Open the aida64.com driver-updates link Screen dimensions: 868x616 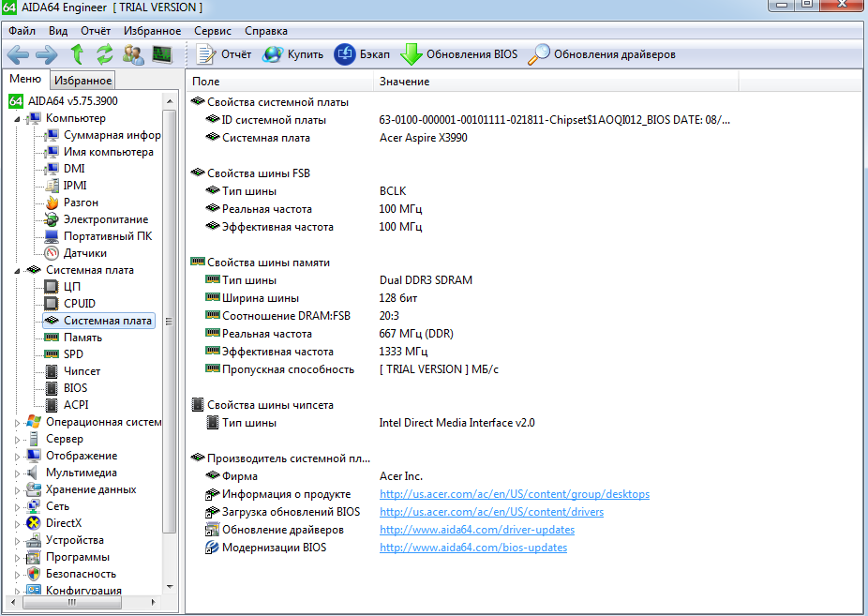click(x=477, y=530)
